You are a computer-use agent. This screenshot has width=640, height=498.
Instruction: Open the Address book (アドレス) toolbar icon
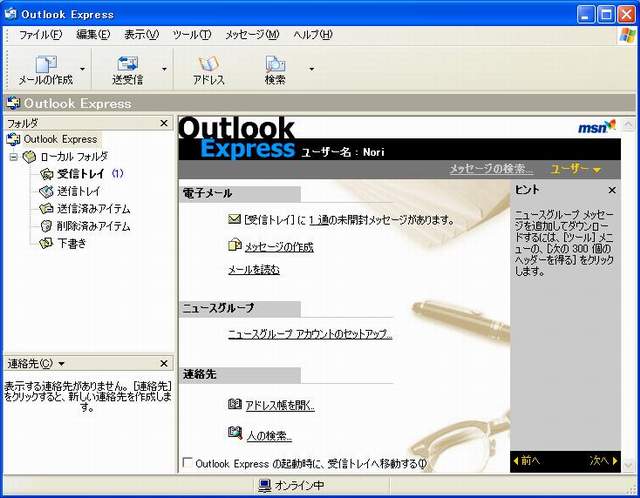(209, 64)
